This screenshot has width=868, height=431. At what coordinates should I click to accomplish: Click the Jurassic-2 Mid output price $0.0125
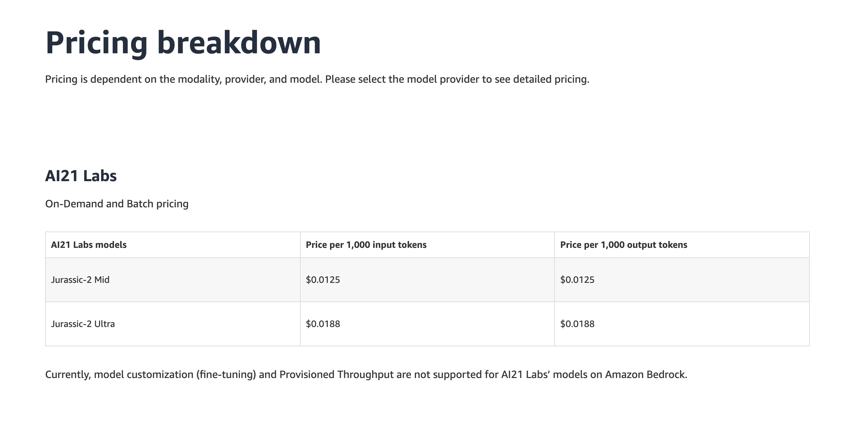point(577,280)
